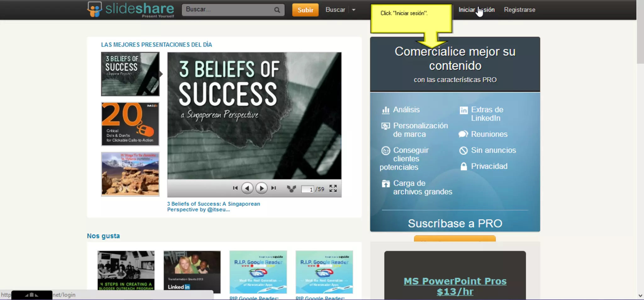Click the slide number field in player

[308, 189]
